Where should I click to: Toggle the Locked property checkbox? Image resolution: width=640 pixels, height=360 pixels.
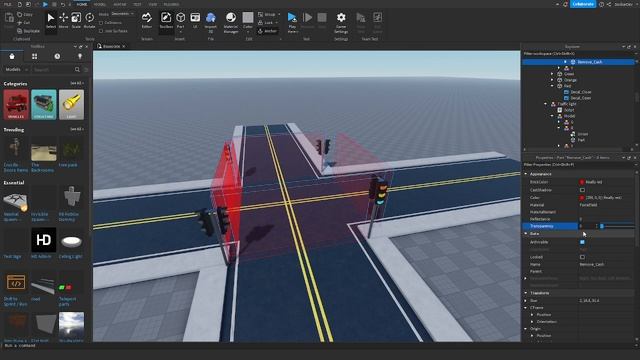[582, 257]
